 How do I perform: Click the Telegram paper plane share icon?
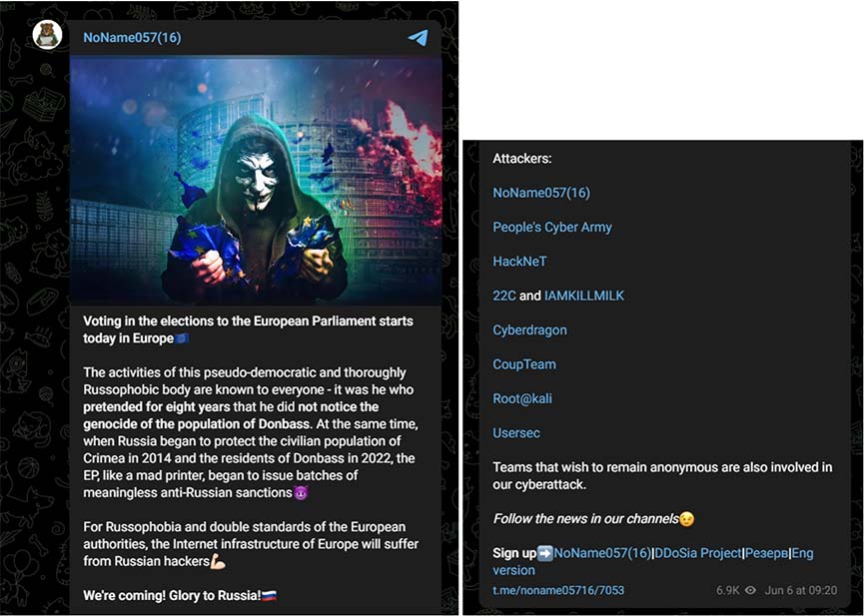coord(419,37)
